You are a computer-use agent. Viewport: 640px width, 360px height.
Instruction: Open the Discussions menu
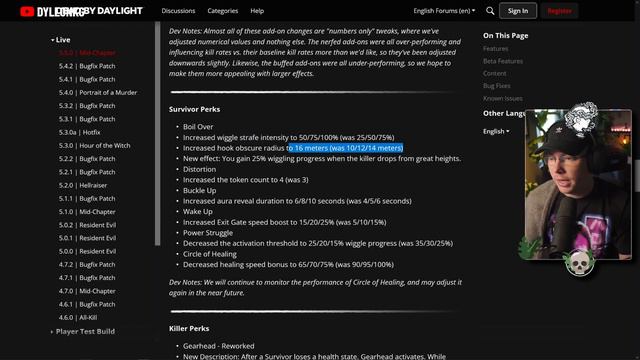(178, 11)
